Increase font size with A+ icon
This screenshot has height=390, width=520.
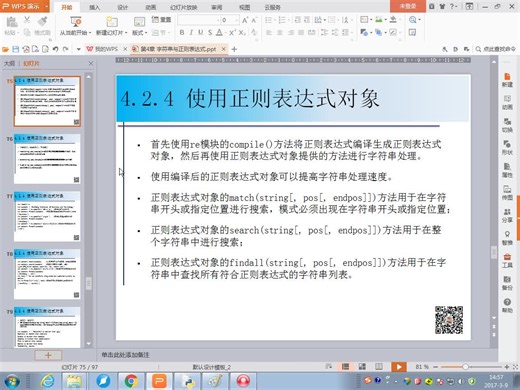pos(245,20)
